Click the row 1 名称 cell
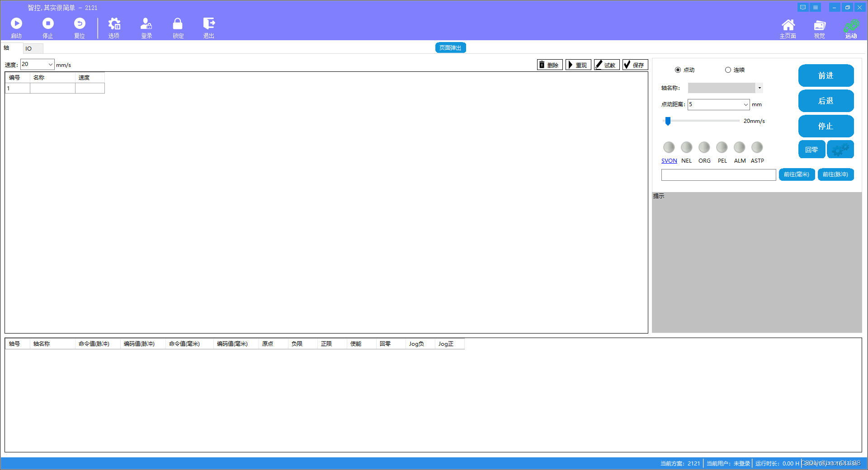 [52, 88]
